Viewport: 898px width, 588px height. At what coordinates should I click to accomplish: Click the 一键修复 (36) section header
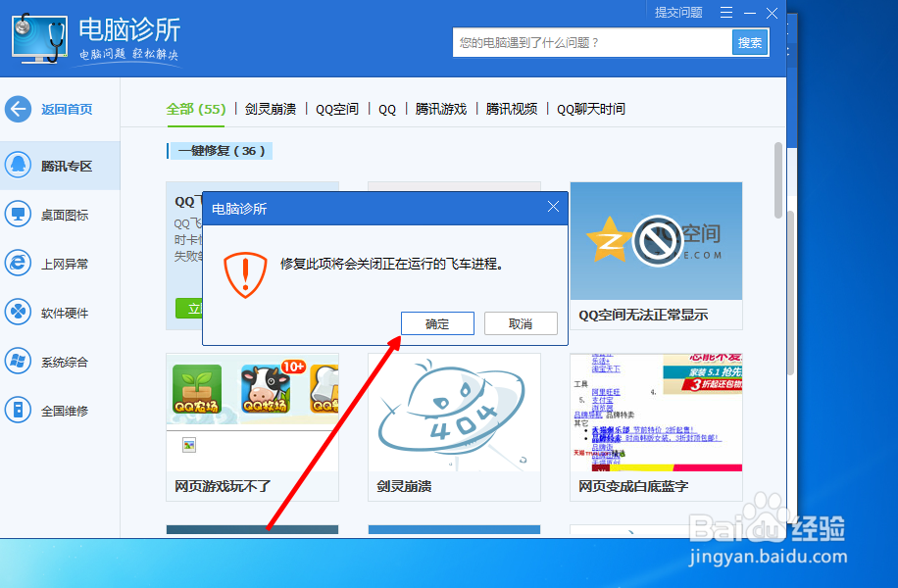(x=222, y=151)
